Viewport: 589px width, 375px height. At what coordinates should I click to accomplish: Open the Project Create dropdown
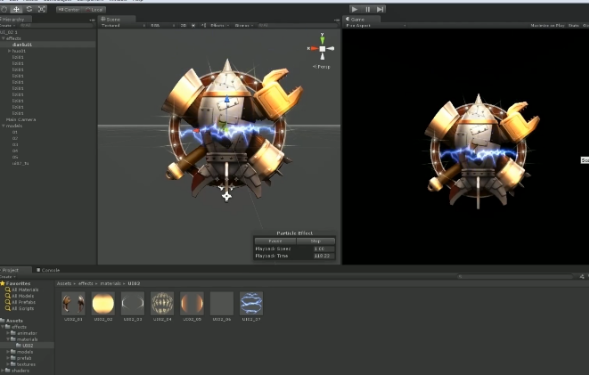coord(8,277)
